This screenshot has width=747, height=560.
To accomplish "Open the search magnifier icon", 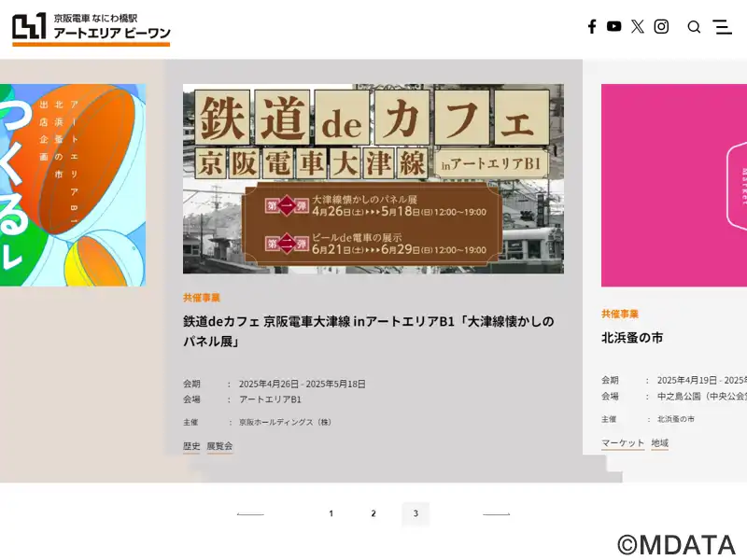I will coord(694,27).
